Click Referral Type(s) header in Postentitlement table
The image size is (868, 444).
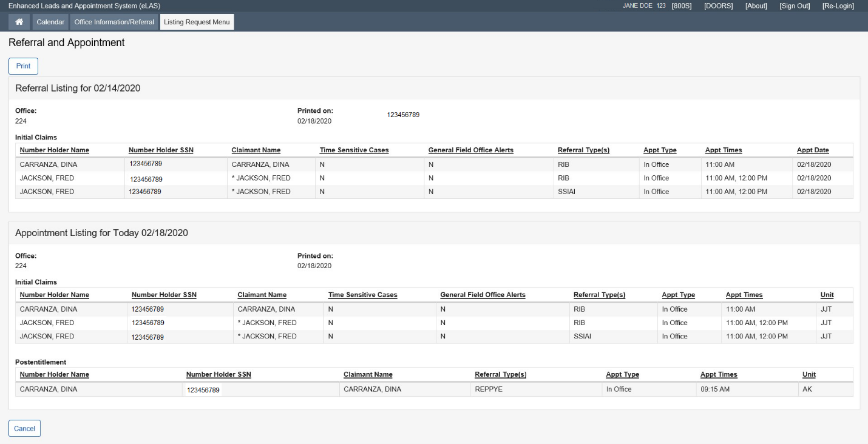point(500,375)
